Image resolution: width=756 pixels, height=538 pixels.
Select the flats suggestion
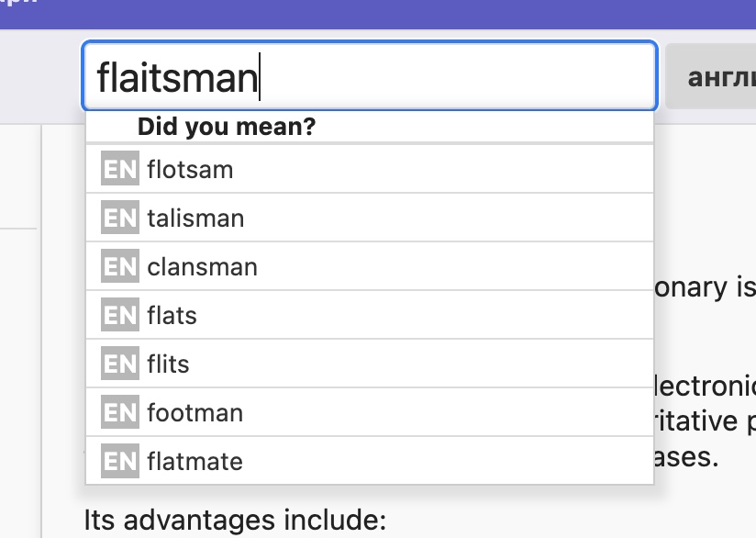(370, 315)
